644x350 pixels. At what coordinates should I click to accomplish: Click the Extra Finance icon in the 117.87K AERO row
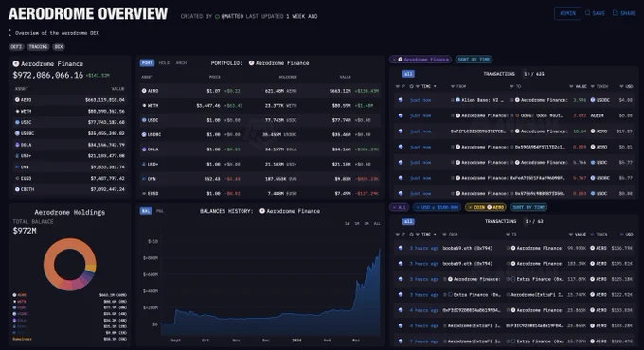pos(513,279)
